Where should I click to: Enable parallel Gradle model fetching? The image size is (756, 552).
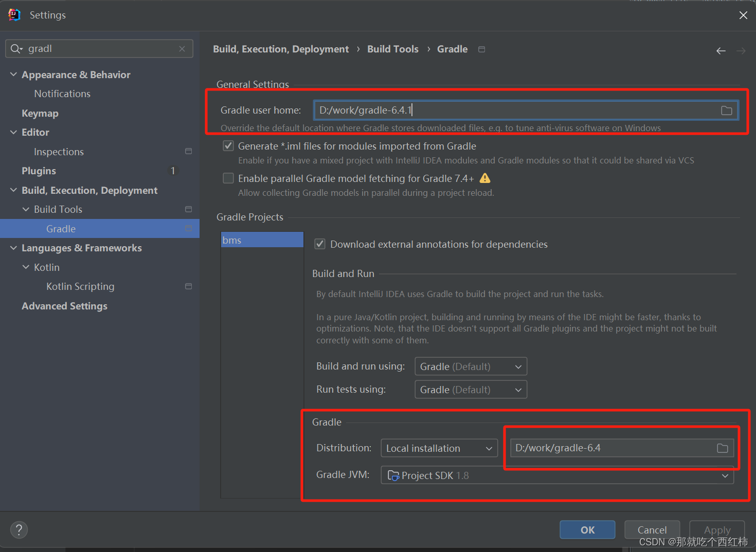pos(228,178)
